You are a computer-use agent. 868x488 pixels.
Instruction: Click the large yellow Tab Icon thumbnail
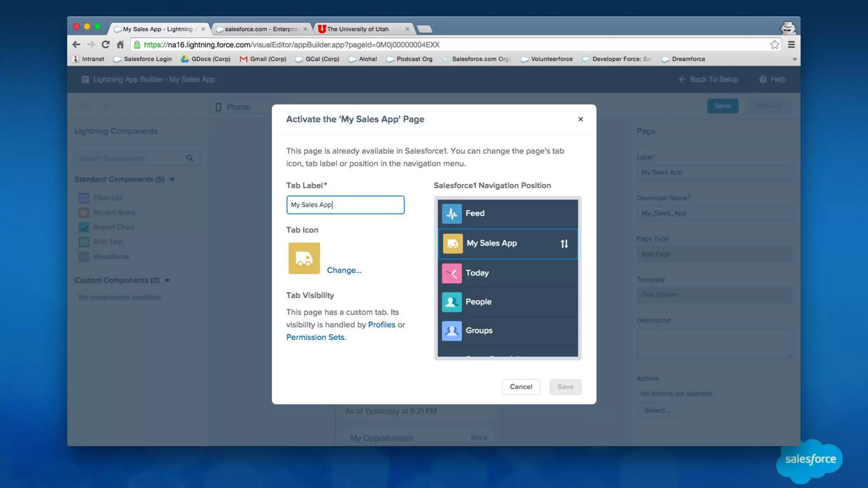click(304, 258)
